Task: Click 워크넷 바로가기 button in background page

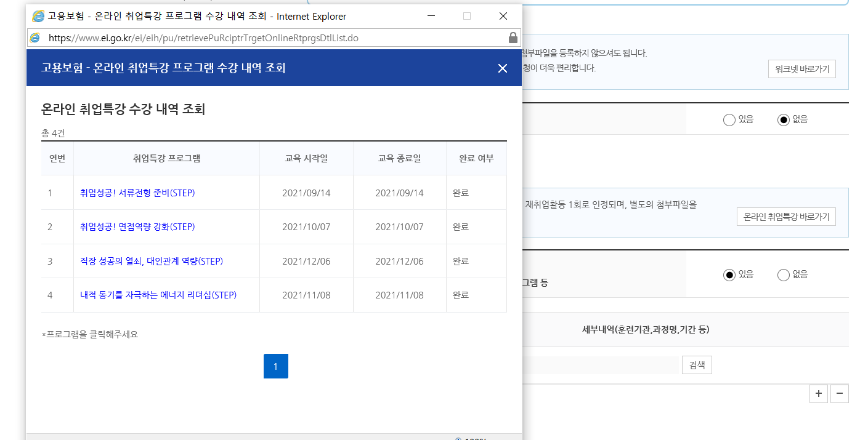Action: coord(801,69)
